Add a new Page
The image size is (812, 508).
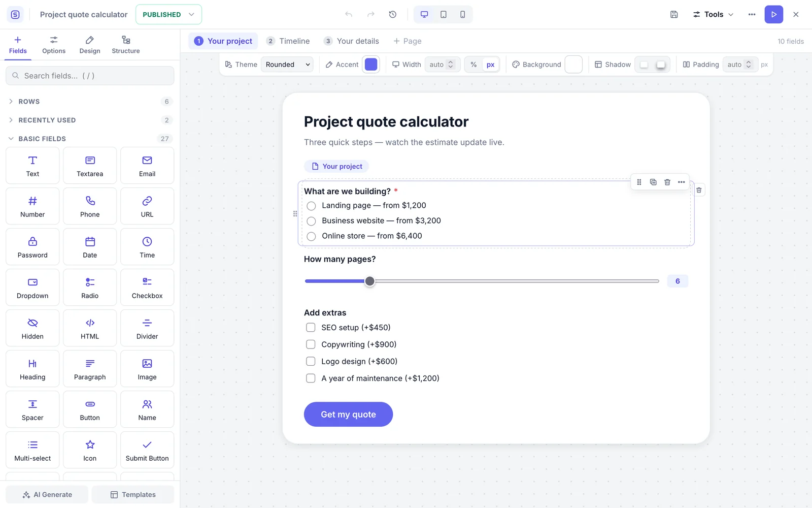407,41
